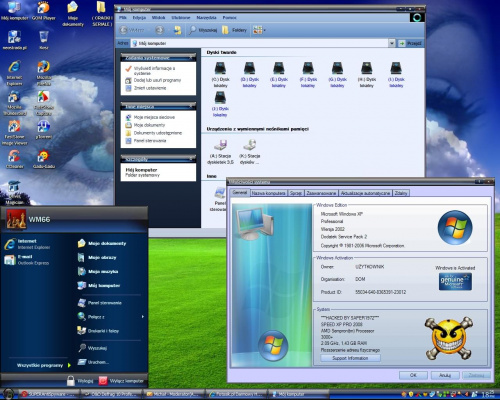500x400 pixels.
Task: Open the GOM Player desktop icon
Action: [x=44, y=11]
